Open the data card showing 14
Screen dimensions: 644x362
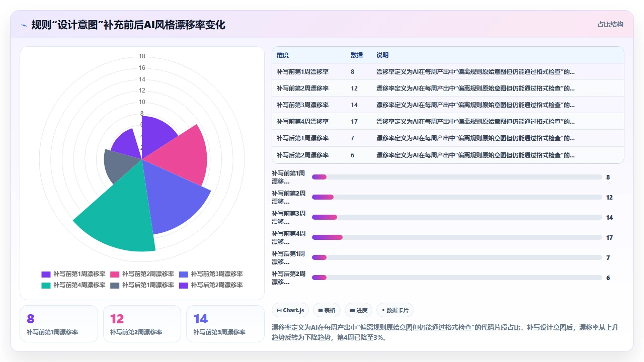tap(225, 324)
